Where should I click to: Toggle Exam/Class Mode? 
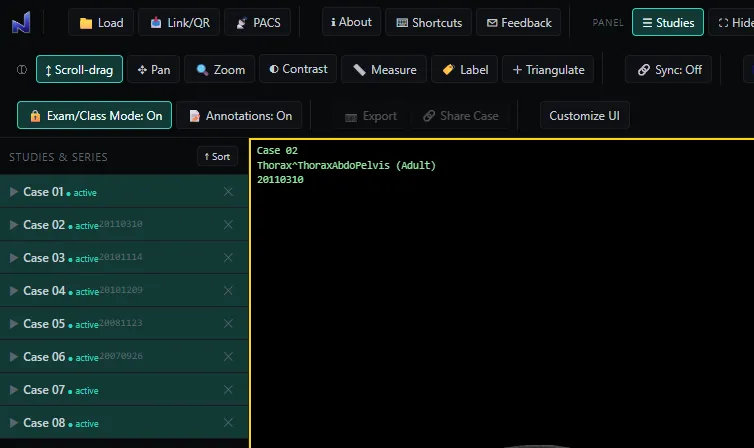pos(94,115)
